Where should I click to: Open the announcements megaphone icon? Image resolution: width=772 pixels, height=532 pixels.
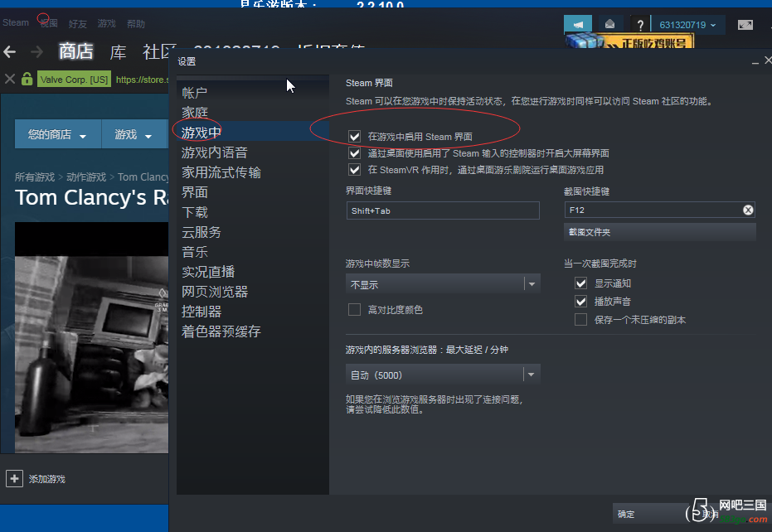point(577,25)
